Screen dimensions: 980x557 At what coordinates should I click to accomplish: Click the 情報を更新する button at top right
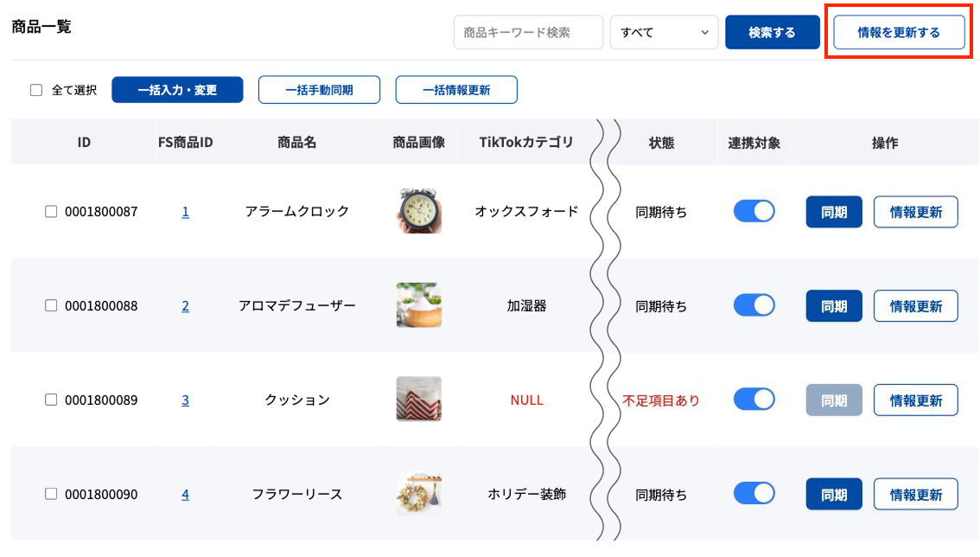899,32
